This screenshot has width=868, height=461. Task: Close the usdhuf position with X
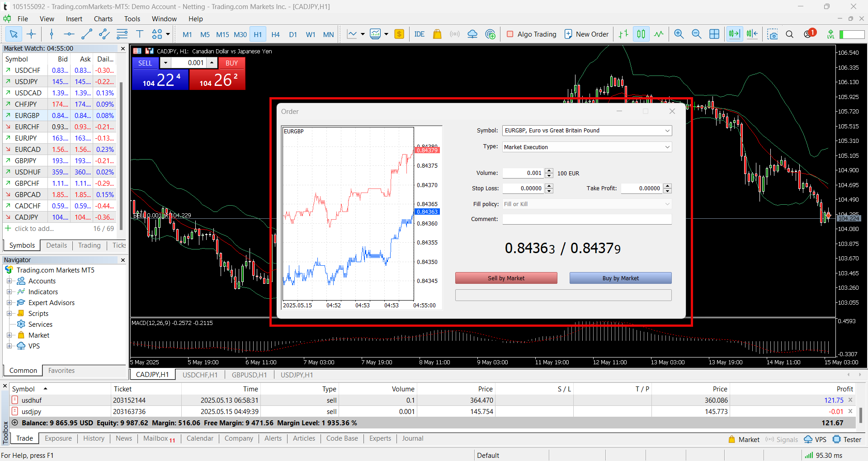(850, 400)
